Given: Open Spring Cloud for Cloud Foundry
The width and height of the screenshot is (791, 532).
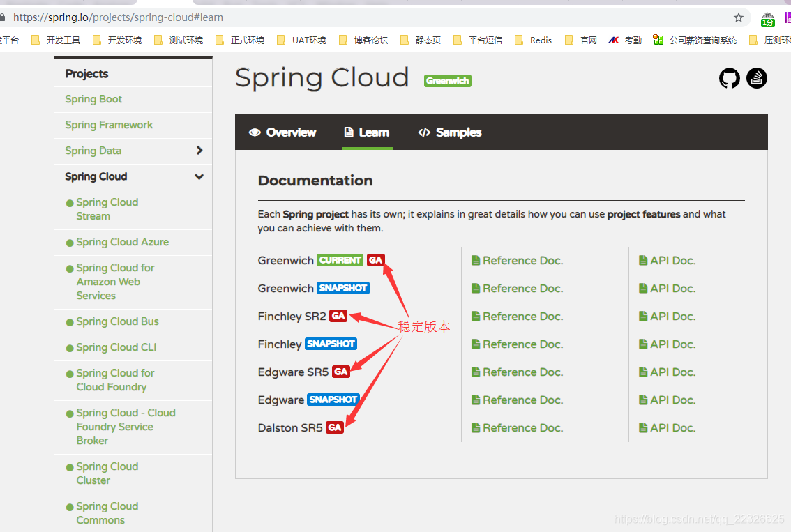Looking at the screenshot, I should (115, 380).
